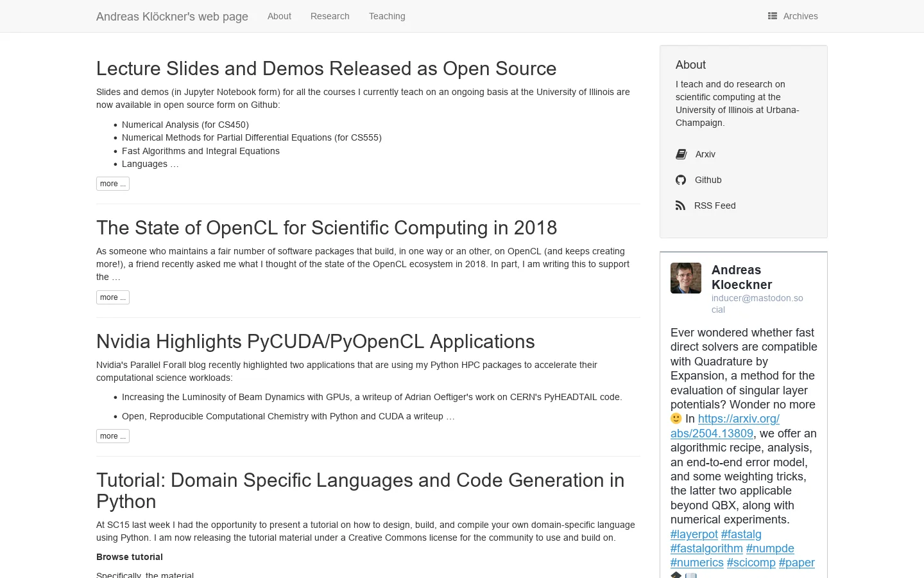Open the Archives navigation link
924x578 pixels.
[793, 16]
